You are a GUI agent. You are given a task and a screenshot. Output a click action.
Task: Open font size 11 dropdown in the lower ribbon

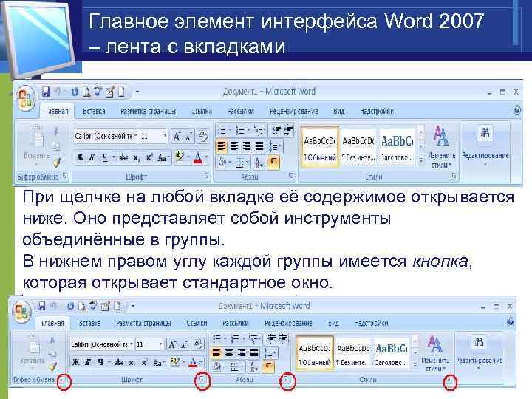point(160,344)
